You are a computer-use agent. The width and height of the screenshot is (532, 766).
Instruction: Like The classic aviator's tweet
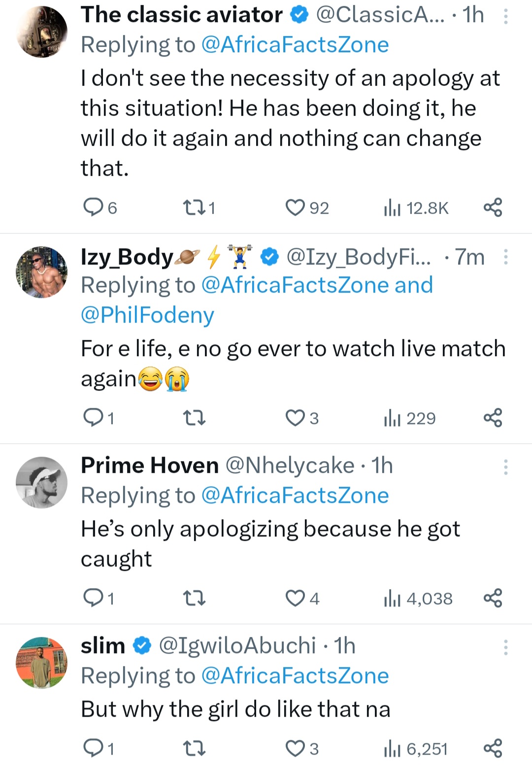point(296,208)
